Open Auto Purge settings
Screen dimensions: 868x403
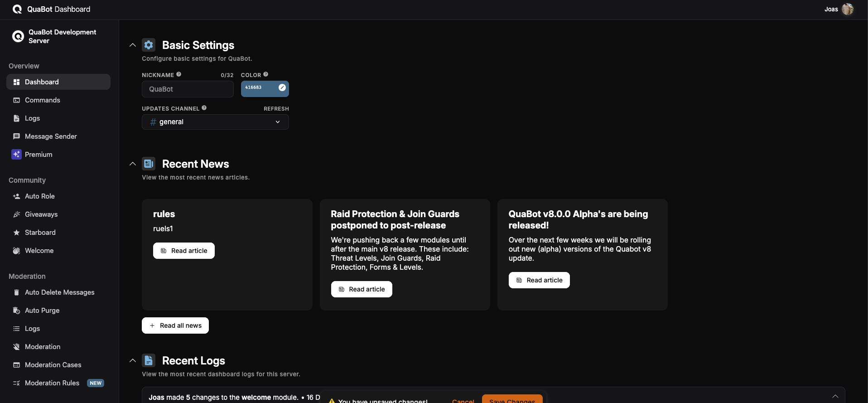tap(58, 311)
